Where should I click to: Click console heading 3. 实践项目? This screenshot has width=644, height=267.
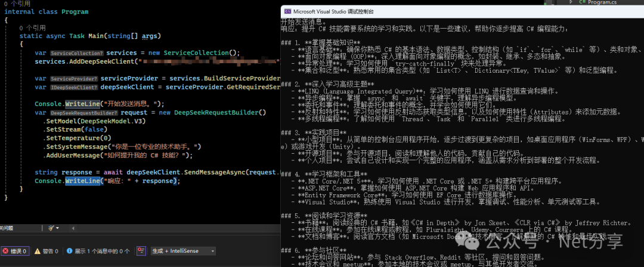click(314, 133)
